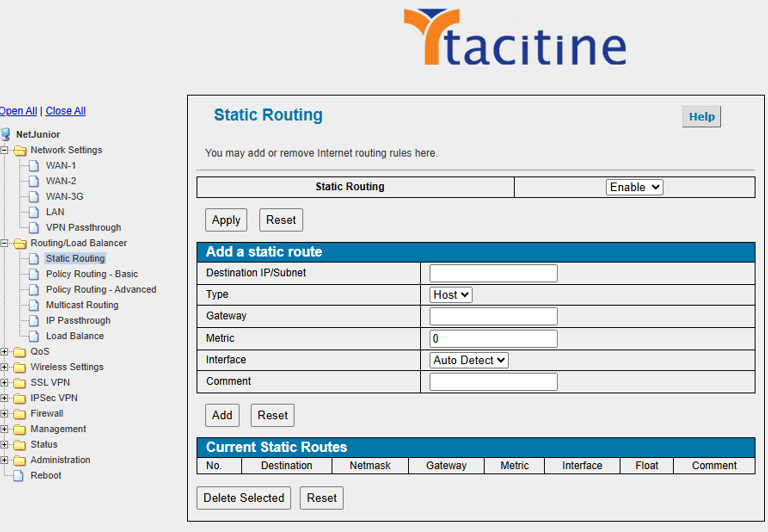
Task: Click the Netmask column header
Action: (370, 466)
